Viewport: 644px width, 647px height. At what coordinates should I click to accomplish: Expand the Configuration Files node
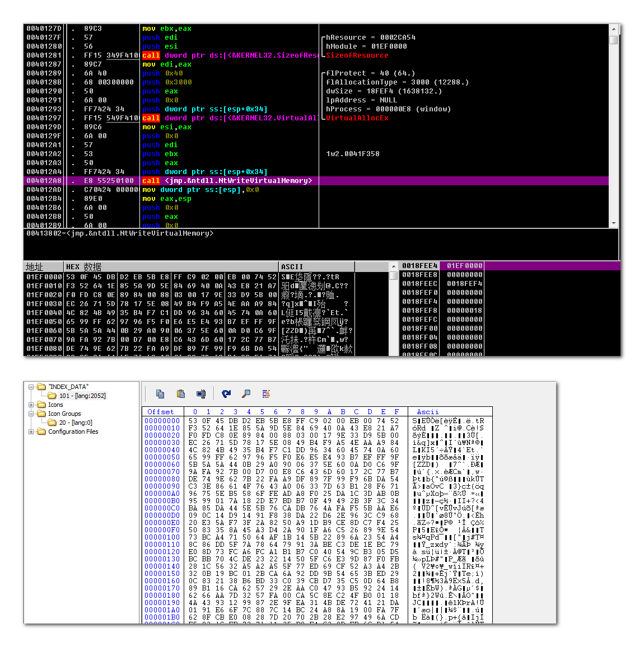[x=31, y=432]
